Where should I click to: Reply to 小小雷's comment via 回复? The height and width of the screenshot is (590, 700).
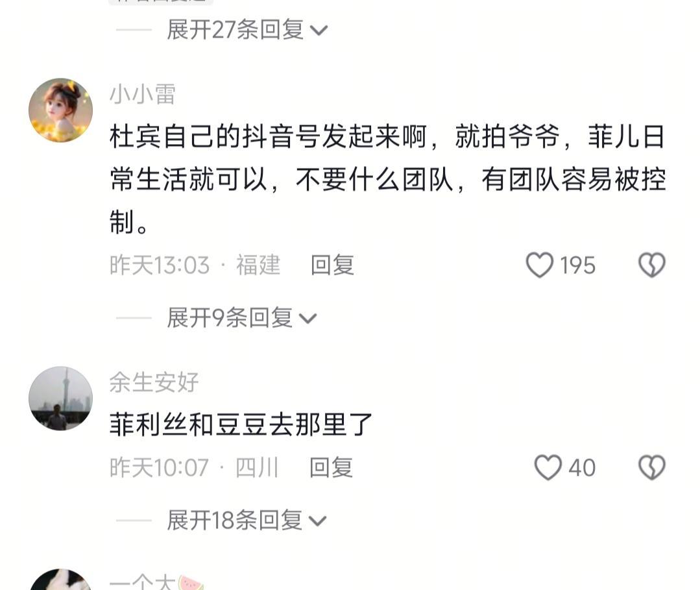tap(332, 265)
